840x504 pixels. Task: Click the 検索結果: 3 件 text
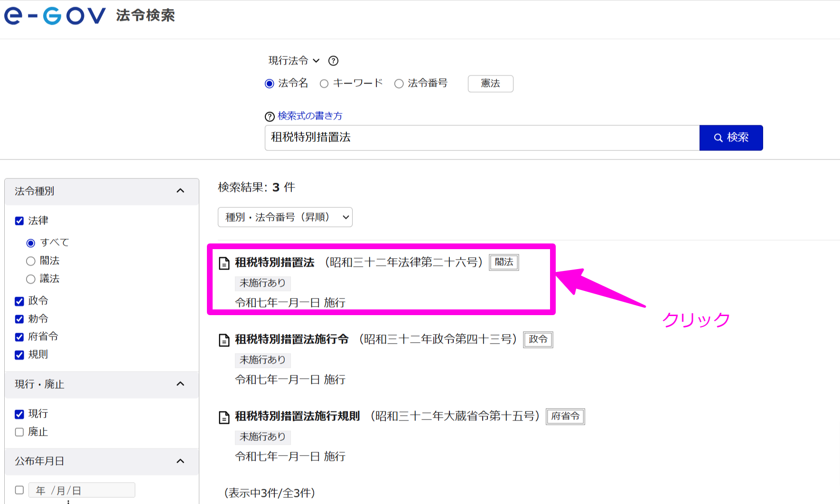(256, 187)
